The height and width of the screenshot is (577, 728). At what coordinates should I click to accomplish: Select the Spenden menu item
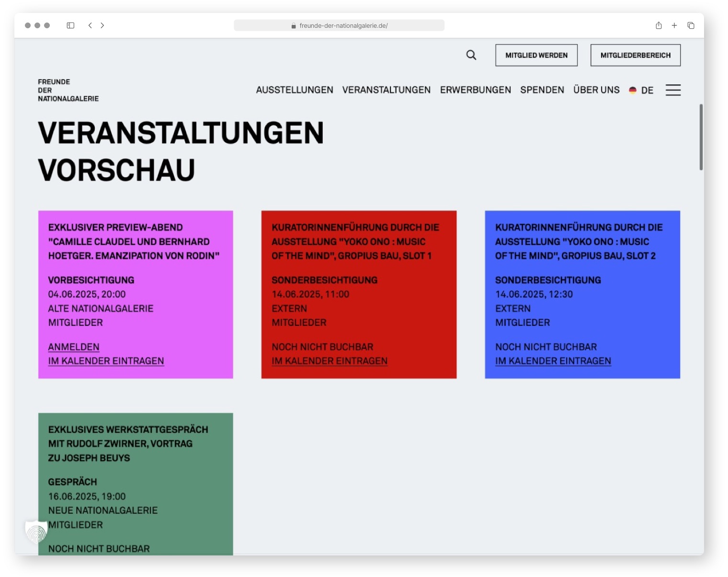coord(542,90)
